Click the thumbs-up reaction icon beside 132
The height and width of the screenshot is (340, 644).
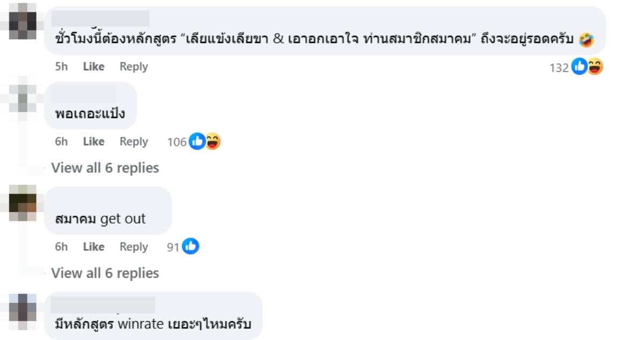click(x=580, y=67)
